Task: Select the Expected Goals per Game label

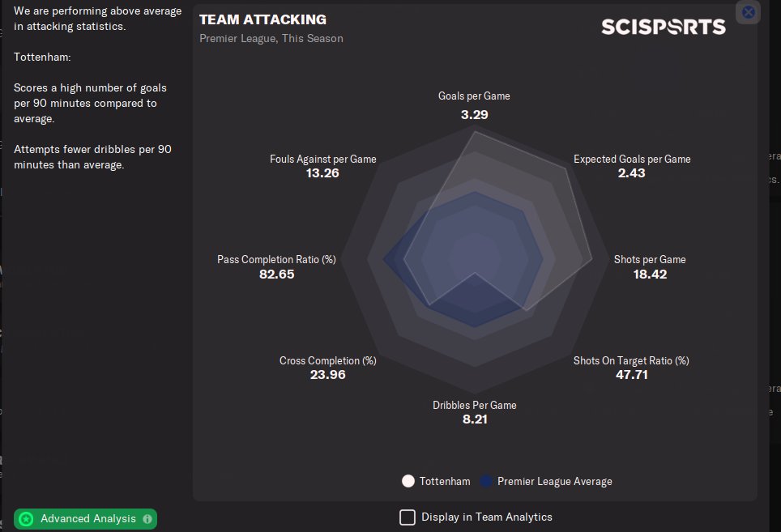Action: click(x=632, y=159)
